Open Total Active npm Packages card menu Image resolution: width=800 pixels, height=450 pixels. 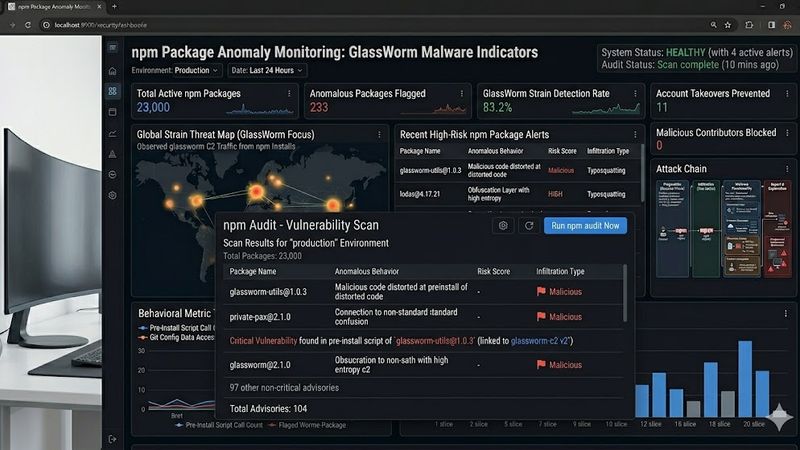289,94
